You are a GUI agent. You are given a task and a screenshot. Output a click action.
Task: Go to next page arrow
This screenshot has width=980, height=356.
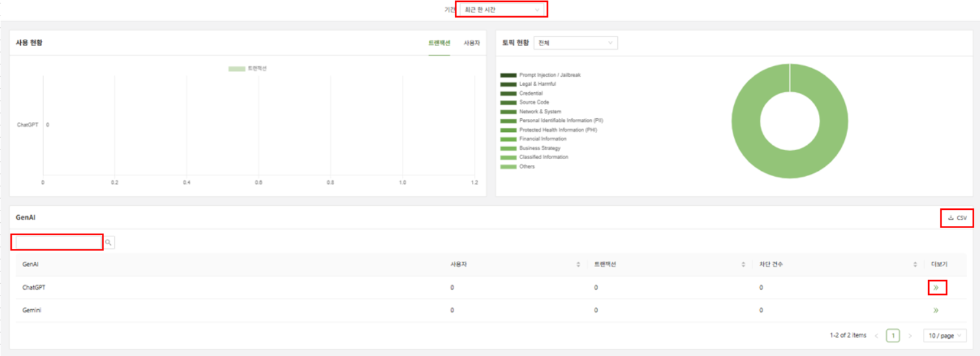click(x=910, y=336)
